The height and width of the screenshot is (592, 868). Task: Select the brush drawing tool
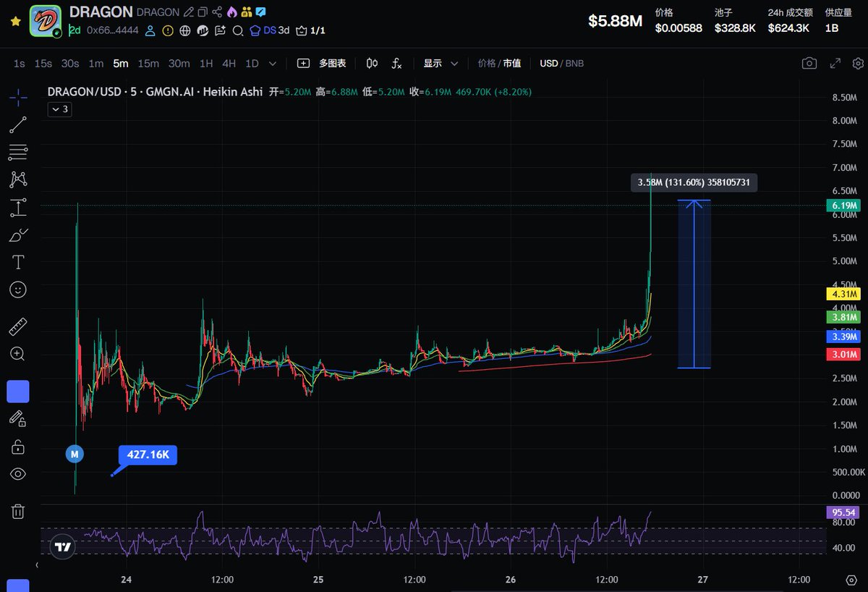click(x=18, y=235)
